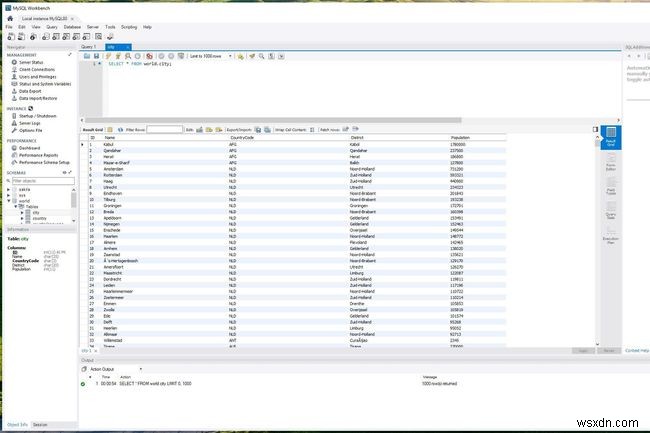Switch to the Session tab at bottom
The width and height of the screenshot is (650, 433).
pos(40,425)
